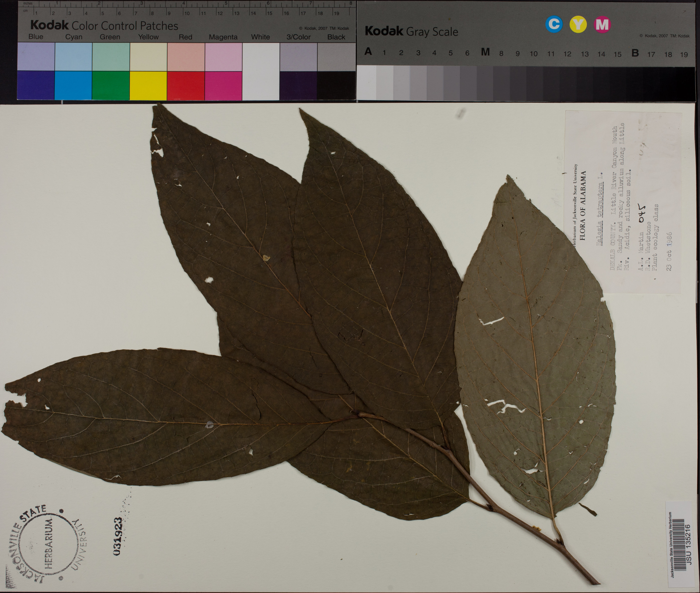The width and height of the screenshot is (700, 593).
Task: Select the bright yellow color patch
Action: (148, 85)
